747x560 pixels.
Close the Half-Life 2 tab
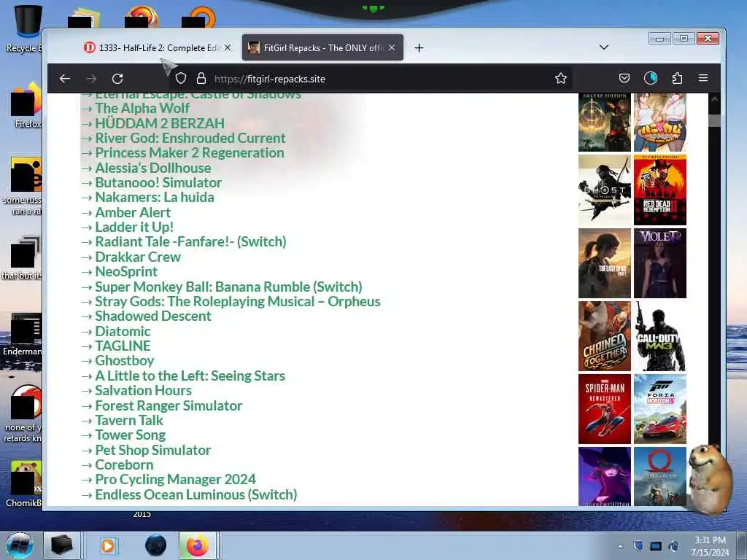[x=228, y=47]
